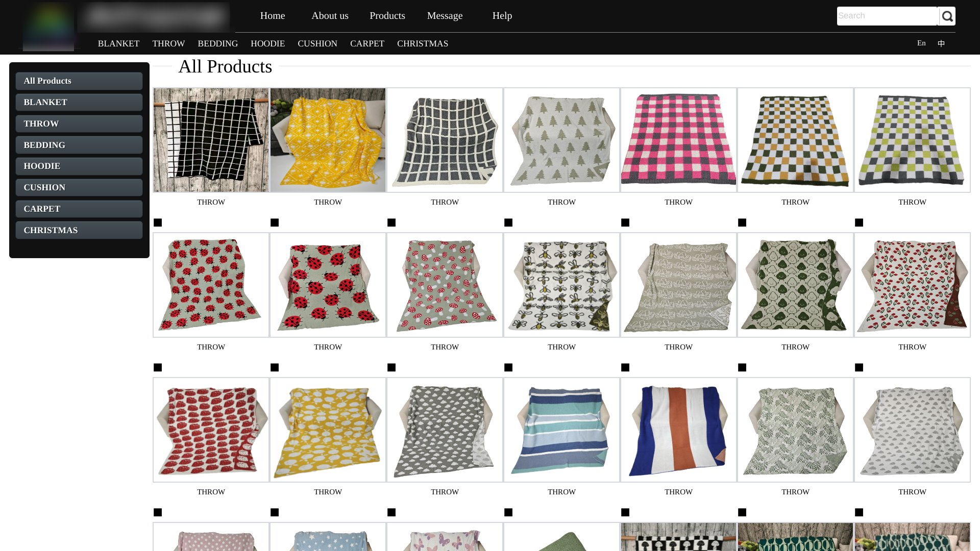Select BLANKET in top category bar
The height and width of the screenshot is (551, 980).
[x=118, y=44]
